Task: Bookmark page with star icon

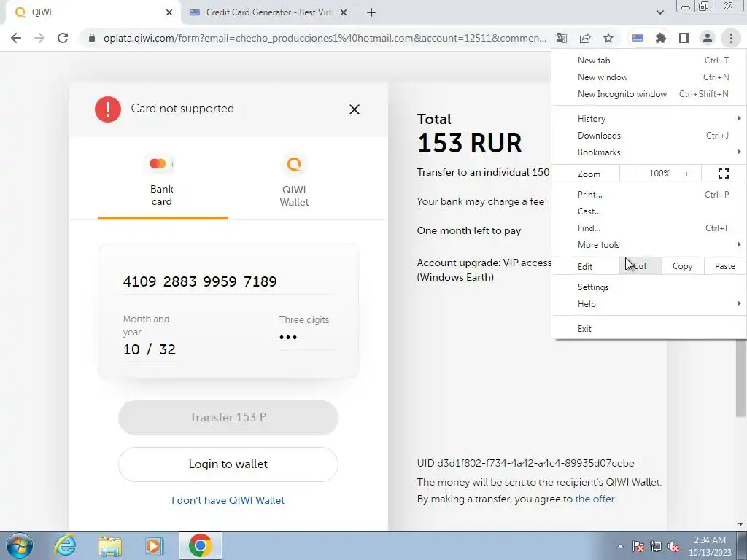Action: click(x=608, y=38)
